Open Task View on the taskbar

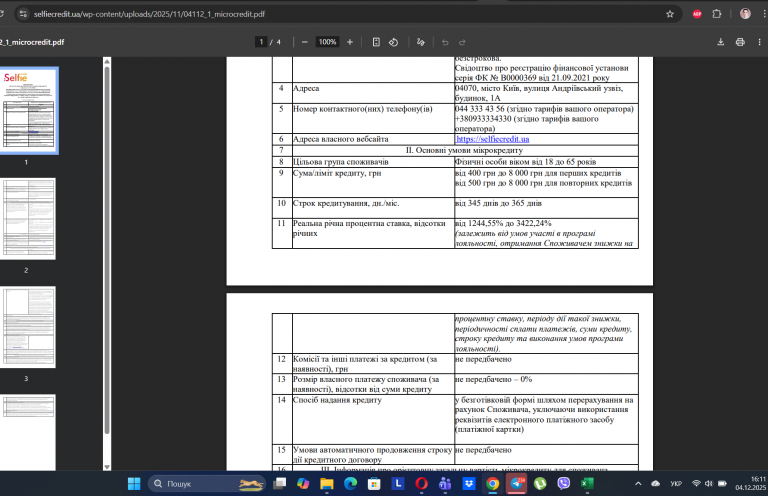280,484
